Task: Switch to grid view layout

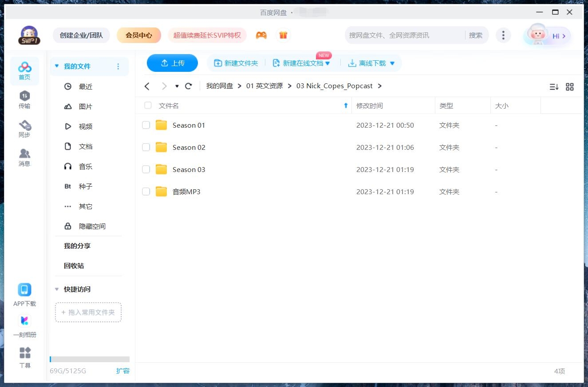Action: pyautogui.click(x=570, y=87)
